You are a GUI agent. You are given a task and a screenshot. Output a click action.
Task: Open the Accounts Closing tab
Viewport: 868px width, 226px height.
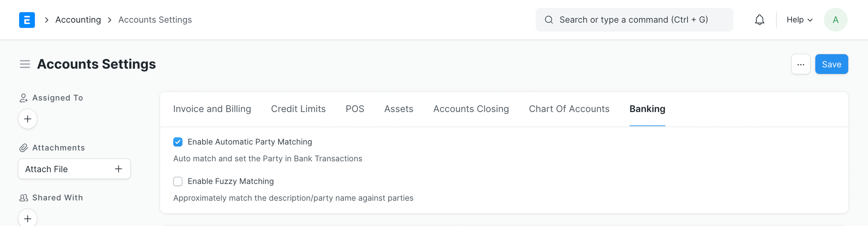tap(471, 109)
